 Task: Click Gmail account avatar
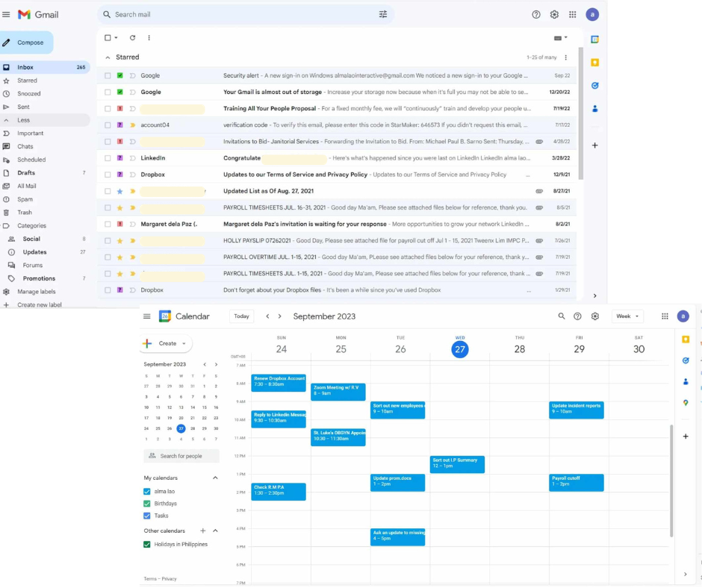click(x=592, y=14)
